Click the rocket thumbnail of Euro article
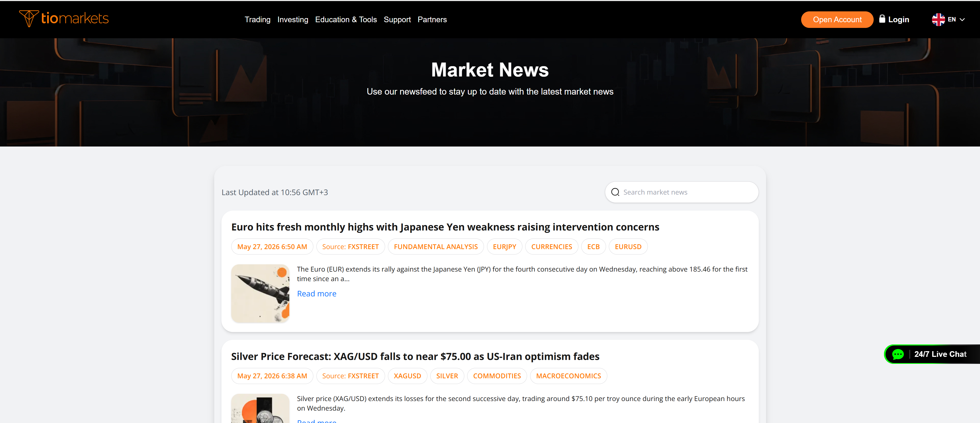Image resolution: width=980 pixels, height=423 pixels. click(260, 294)
